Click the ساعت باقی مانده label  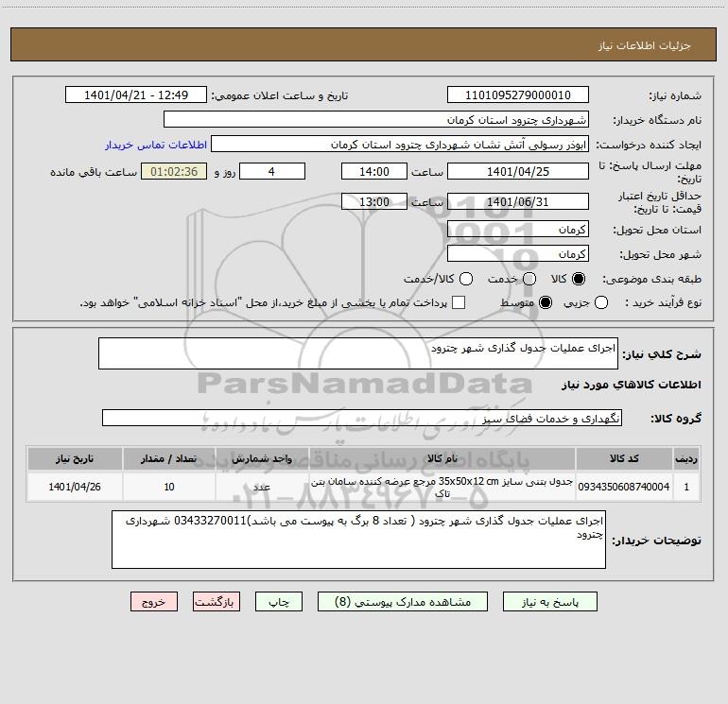tap(94, 172)
